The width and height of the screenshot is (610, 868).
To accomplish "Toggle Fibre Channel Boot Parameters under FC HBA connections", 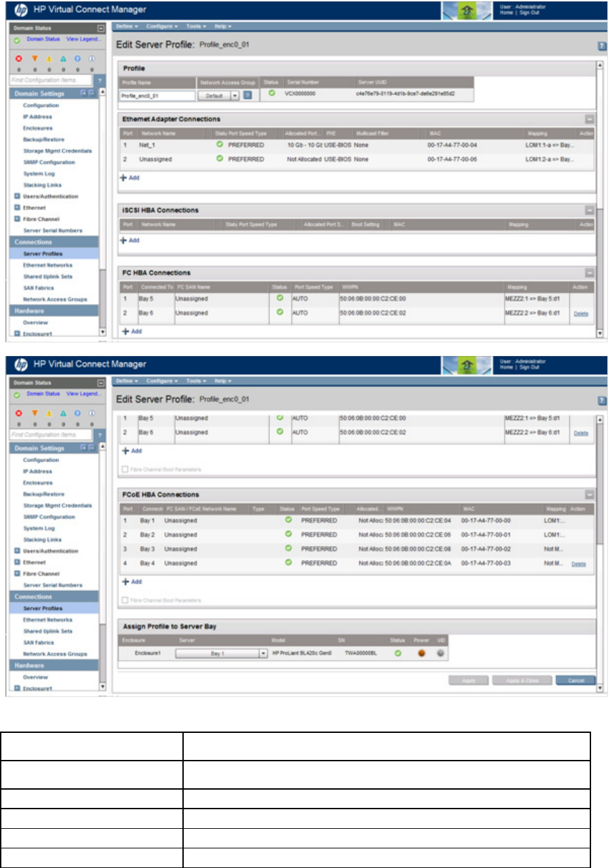I will pos(124,469).
